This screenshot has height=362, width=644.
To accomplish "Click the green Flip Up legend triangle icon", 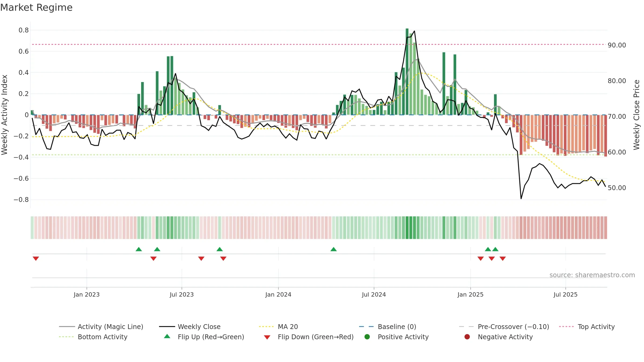I will click(167, 336).
